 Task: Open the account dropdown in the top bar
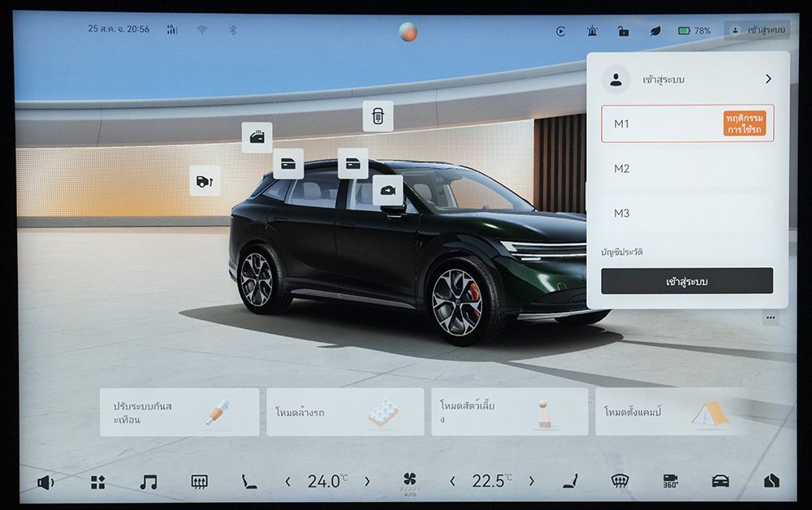point(756,31)
